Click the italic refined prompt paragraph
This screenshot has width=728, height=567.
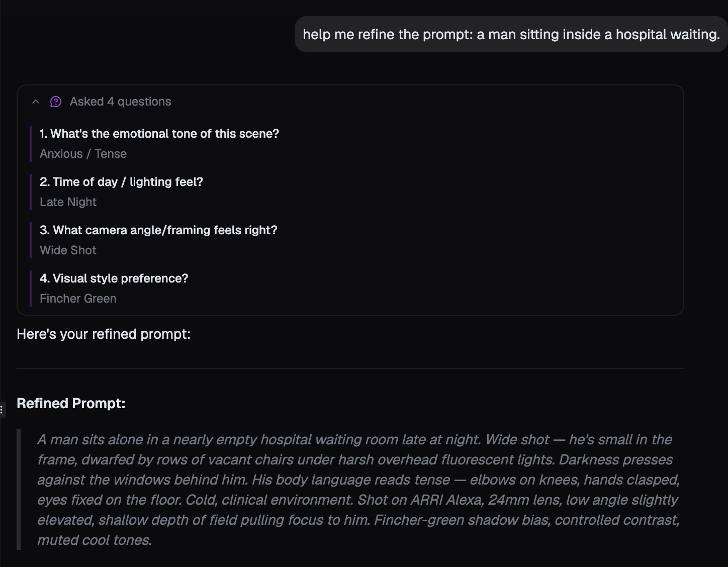(358, 490)
